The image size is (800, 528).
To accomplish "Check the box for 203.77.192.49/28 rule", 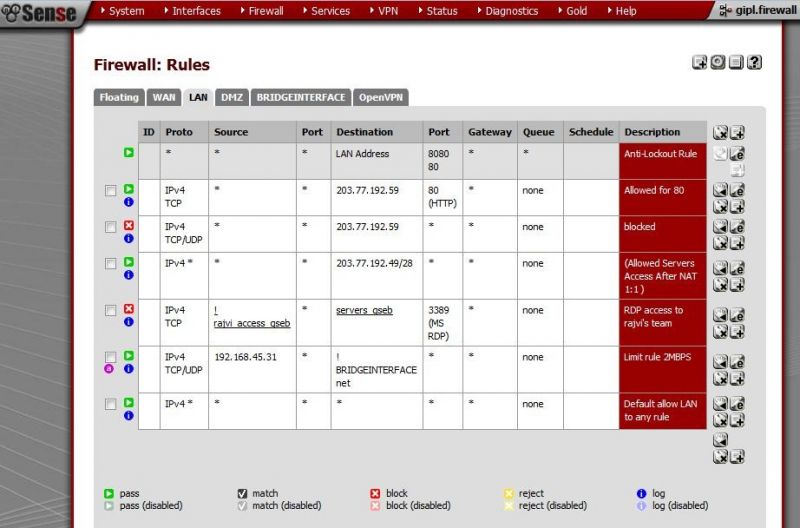I will tap(110, 264).
